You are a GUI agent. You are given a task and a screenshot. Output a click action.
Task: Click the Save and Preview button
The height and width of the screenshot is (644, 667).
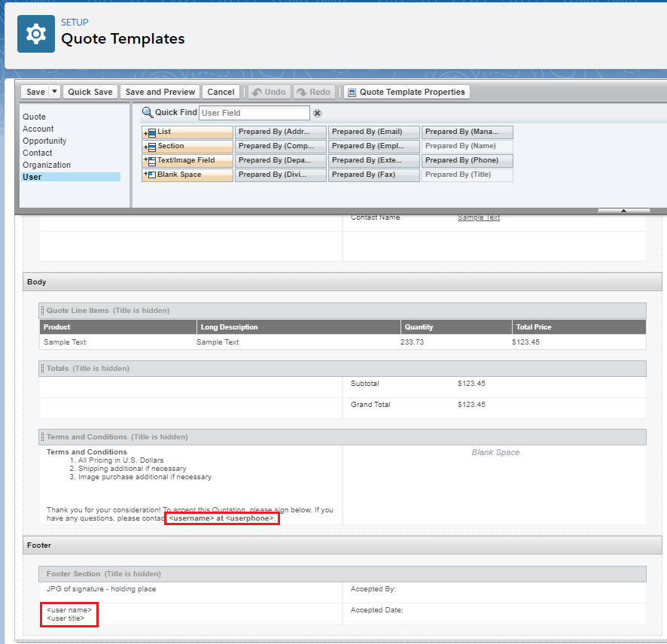[x=160, y=92]
